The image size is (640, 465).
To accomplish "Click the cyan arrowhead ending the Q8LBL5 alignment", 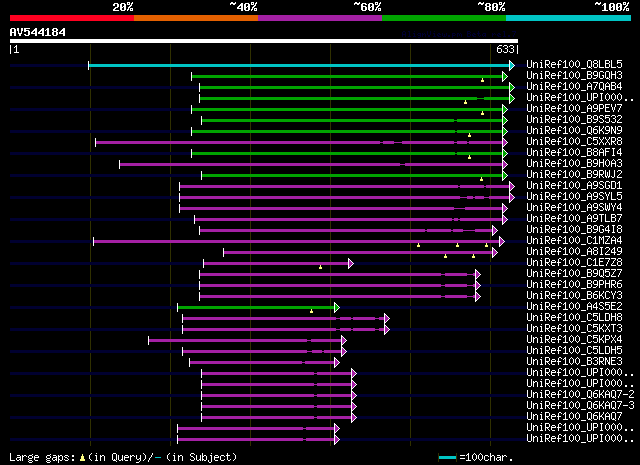I will point(512,65).
